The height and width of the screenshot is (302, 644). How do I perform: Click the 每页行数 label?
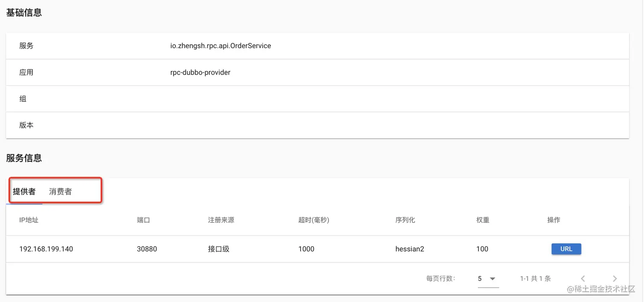click(441, 279)
